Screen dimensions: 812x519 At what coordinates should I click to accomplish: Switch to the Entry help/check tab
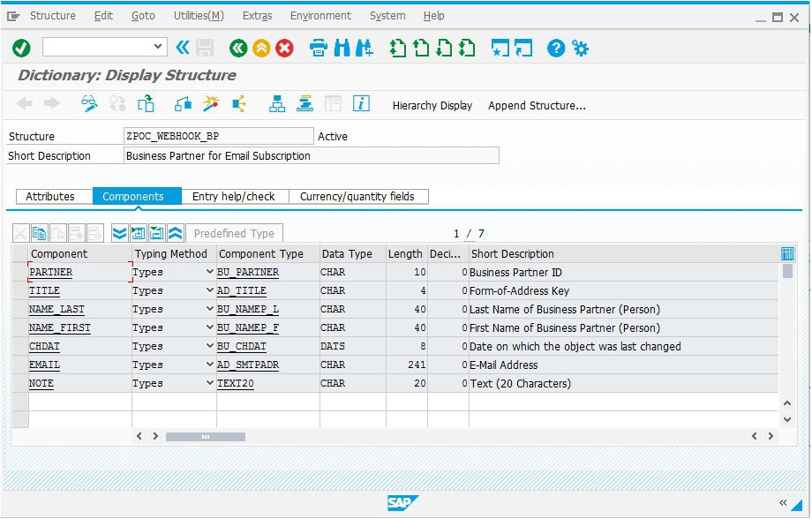(x=234, y=196)
